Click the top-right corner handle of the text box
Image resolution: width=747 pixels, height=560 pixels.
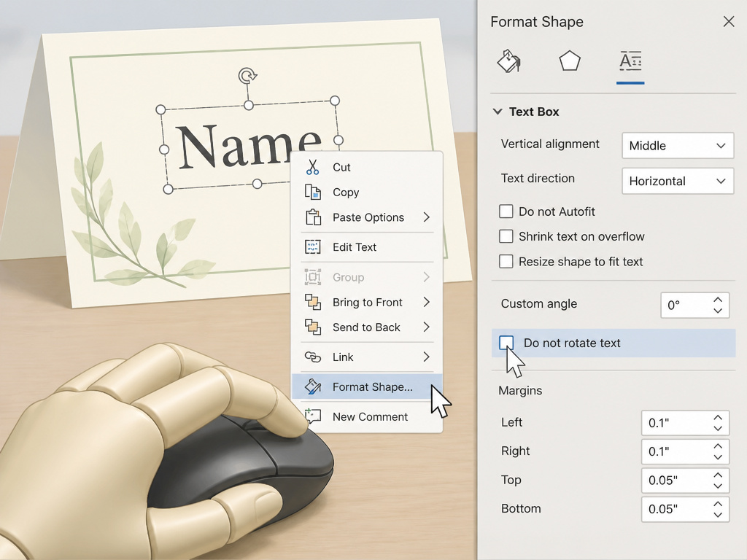pyautogui.click(x=335, y=101)
